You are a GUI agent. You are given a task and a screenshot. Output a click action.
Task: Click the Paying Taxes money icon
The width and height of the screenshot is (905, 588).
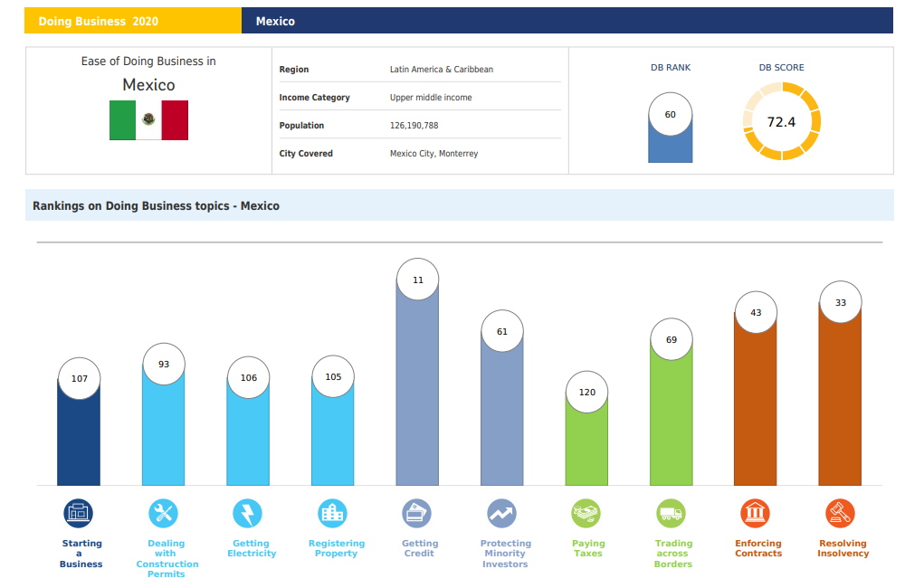coord(586,513)
